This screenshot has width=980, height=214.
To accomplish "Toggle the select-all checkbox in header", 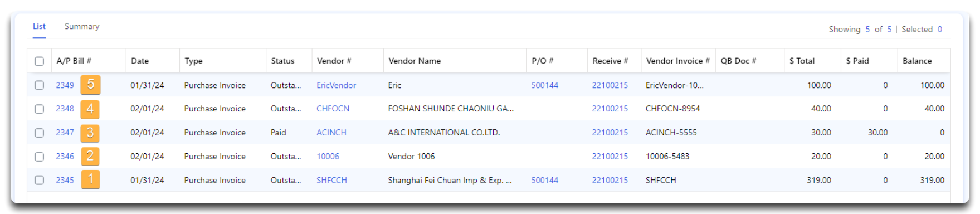I will tap(40, 61).
